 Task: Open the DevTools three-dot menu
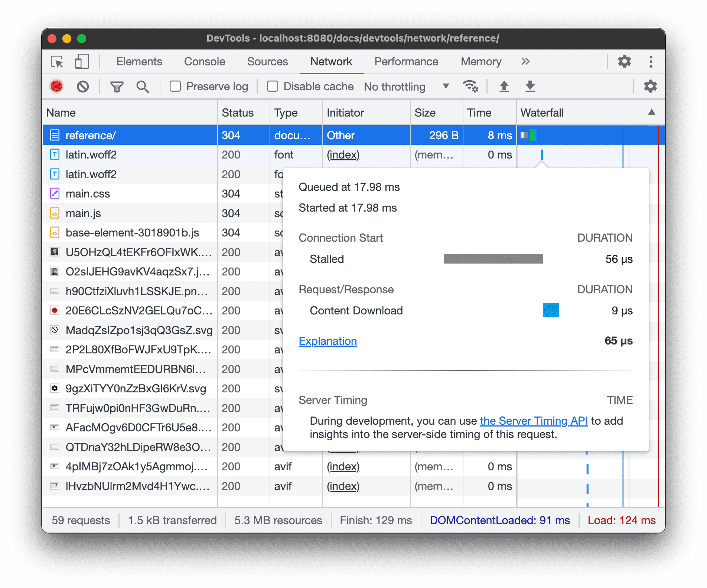click(x=651, y=62)
